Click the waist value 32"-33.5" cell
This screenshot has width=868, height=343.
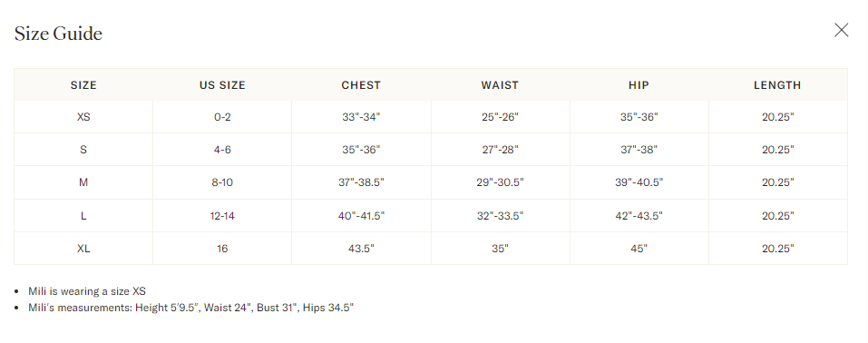[x=500, y=216]
